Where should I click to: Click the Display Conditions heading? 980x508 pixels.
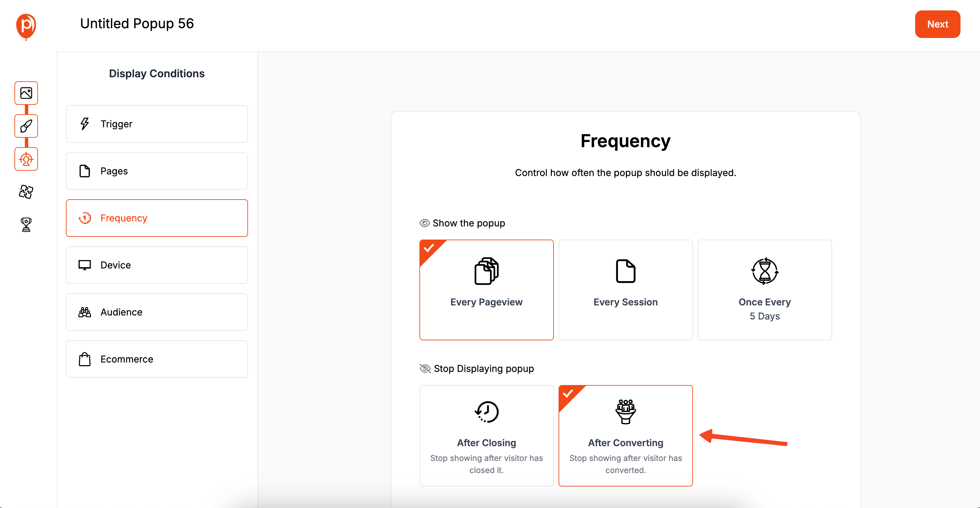tap(157, 73)
